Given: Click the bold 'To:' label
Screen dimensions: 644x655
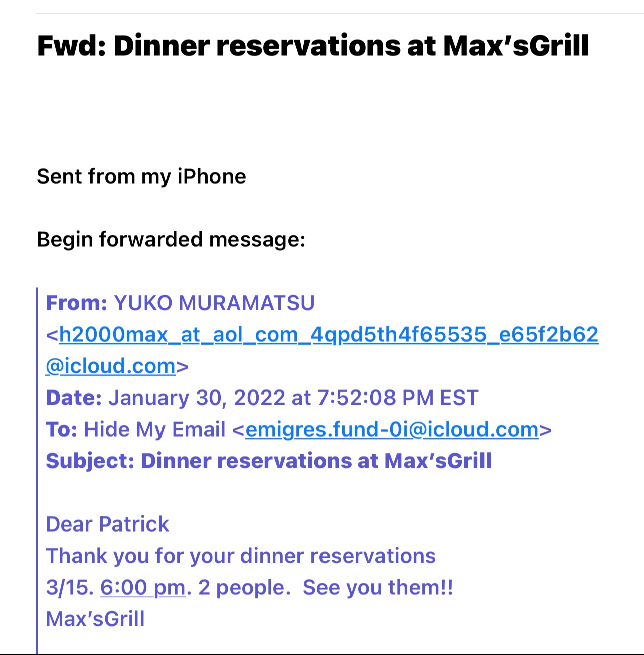Looking at the screenshot, I should tap(61, 430).
